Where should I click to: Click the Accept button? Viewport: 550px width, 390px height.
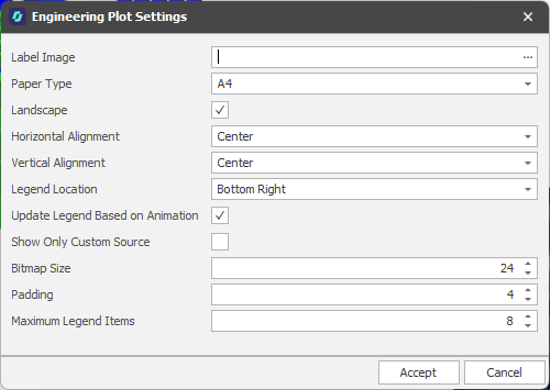[418, 372]
